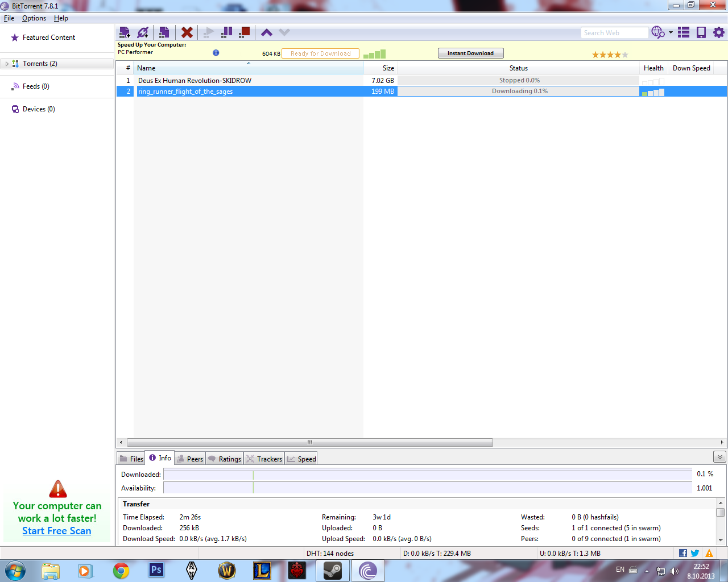Click the Add Torrent toolbar icon
Screen dimensions: 728x582
point(125,32)
